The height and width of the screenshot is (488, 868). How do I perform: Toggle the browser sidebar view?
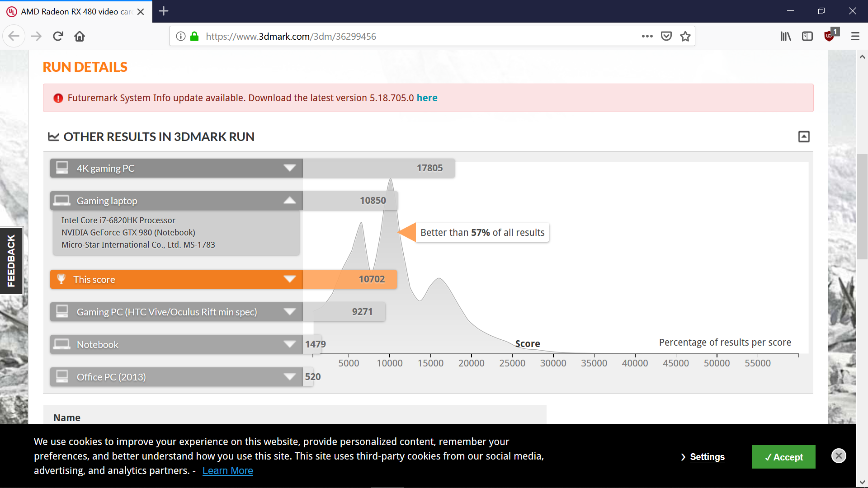point(807,36)
